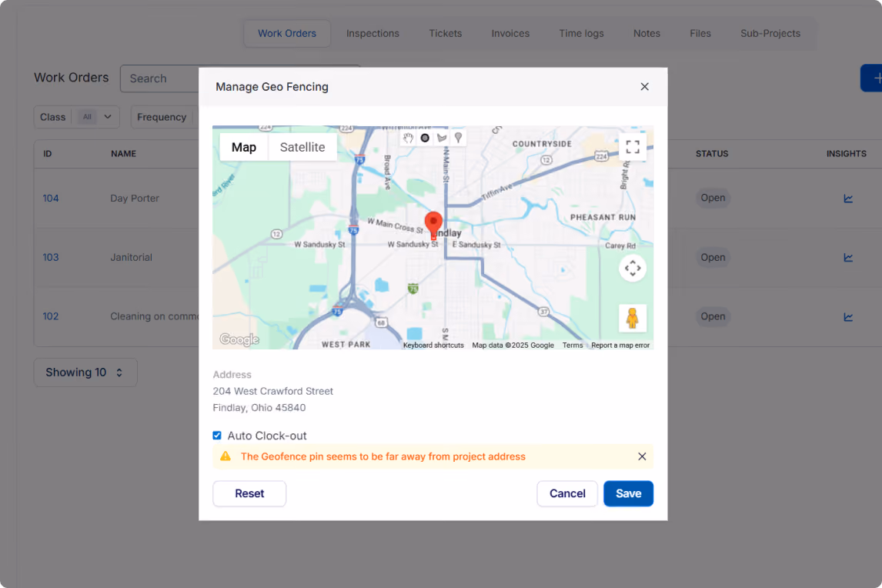Screen dimensions: 882x588
Task: Open insights chart for work order 102
Action: (x=848, y=317)
